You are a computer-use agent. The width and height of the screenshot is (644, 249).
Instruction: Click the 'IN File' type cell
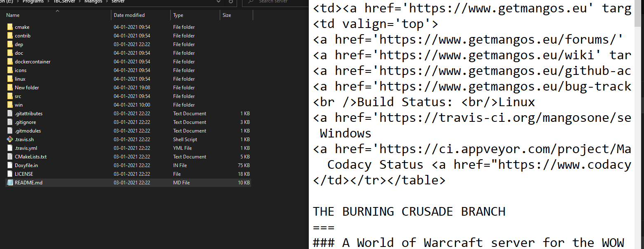[x=180, y=165]
